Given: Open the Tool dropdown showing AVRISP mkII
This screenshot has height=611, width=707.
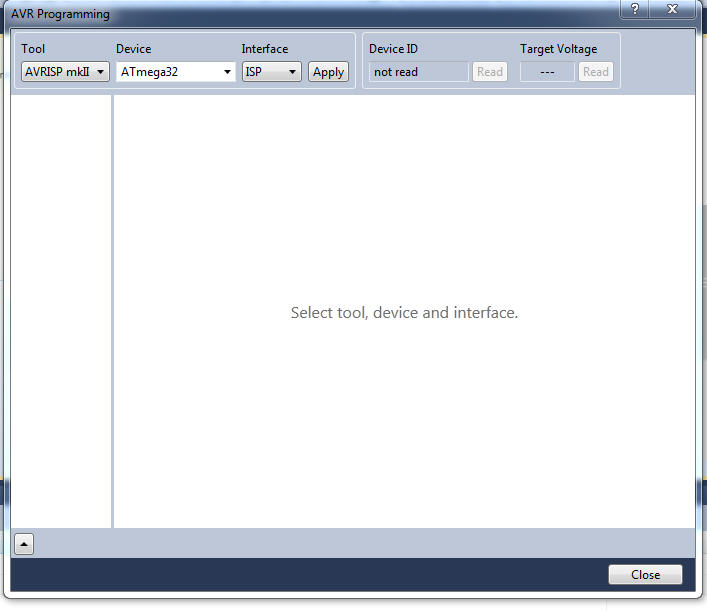Looking at the screenshot, I should pyautogui.click(x=65, y=72).
